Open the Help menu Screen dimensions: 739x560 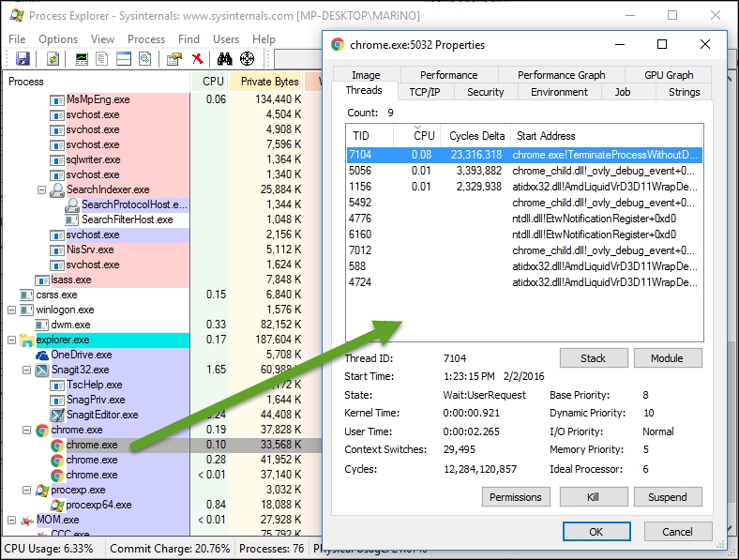tap(264, 39)
